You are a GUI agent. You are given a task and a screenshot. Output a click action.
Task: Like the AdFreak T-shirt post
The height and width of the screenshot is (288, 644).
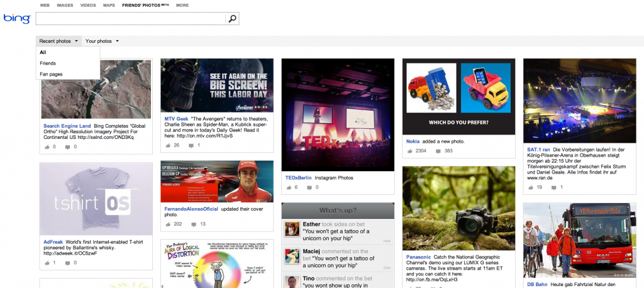coord(47,262)
